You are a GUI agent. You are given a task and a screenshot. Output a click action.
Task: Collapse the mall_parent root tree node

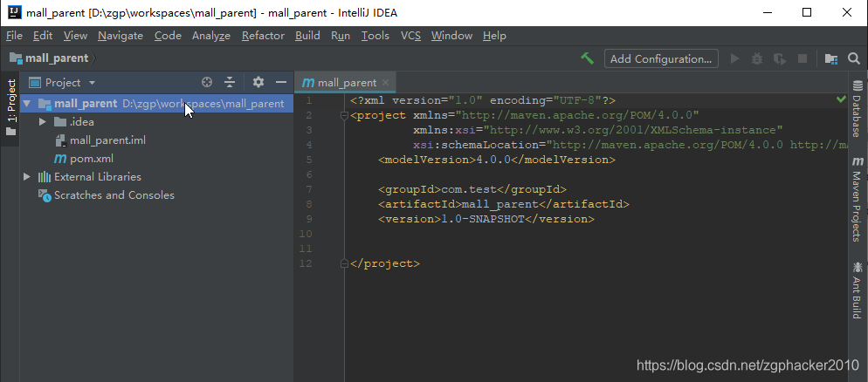[x=27, y=104]
